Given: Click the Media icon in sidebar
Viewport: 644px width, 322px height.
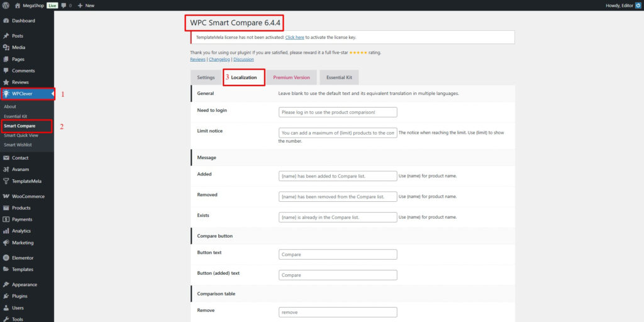Looking at the screenshot, I should [6, 48].
